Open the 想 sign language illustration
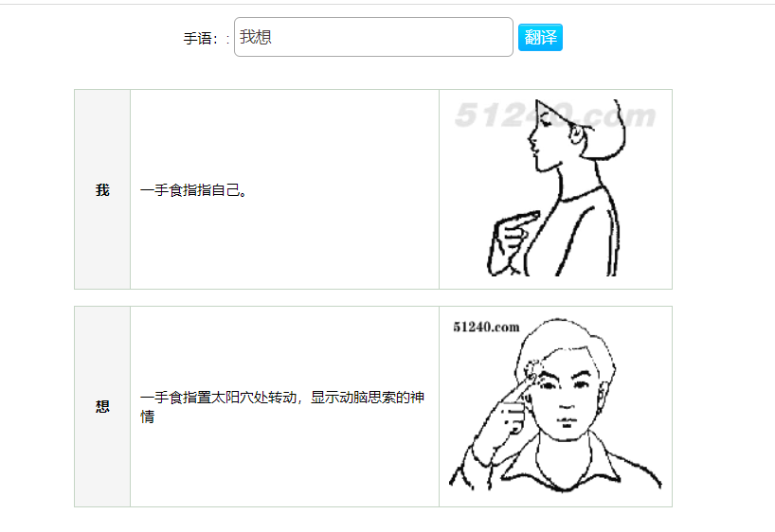Viewport: 775px width, 532px height. pyautogui.click(x=555, y=405)
